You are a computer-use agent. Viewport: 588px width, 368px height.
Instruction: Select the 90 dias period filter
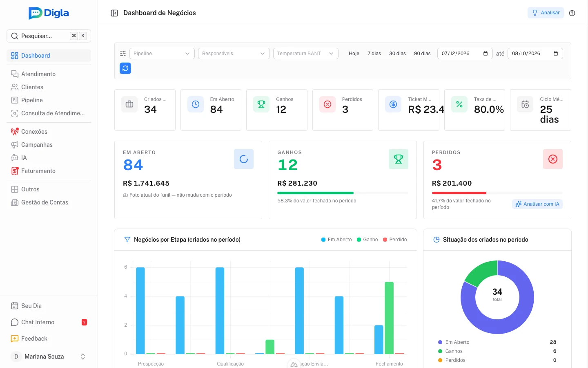tap(422, 54)
